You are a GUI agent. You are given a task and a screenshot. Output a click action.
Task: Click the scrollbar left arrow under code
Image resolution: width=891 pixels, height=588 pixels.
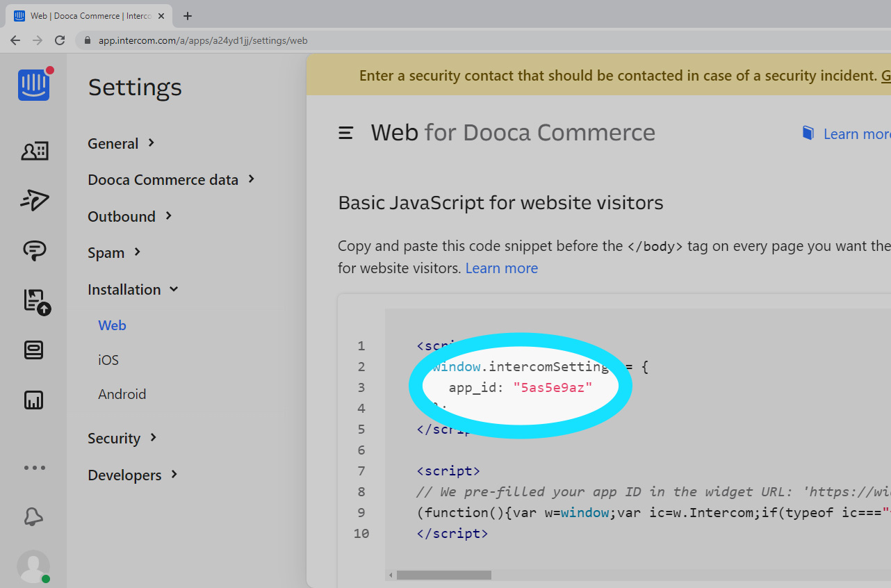(391, 575)
